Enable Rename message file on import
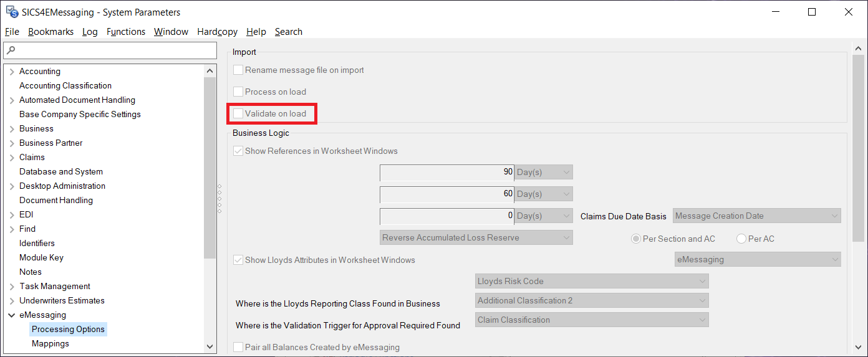 point(238,70)
